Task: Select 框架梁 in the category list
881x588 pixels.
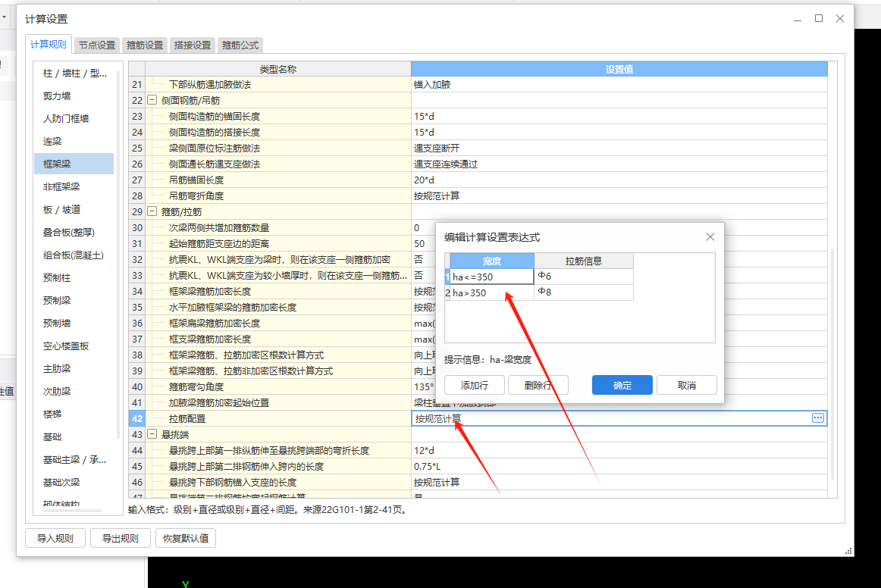Action: [74, 164]
